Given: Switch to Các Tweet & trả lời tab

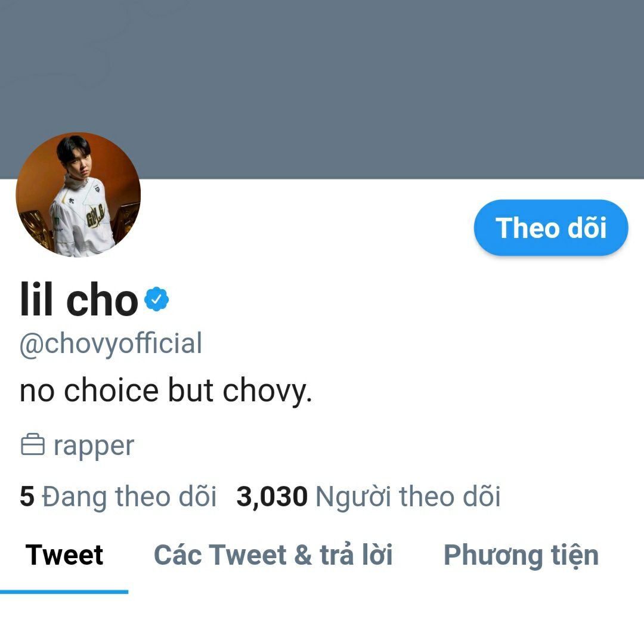Looking at the screenshot, I should 273,555.
